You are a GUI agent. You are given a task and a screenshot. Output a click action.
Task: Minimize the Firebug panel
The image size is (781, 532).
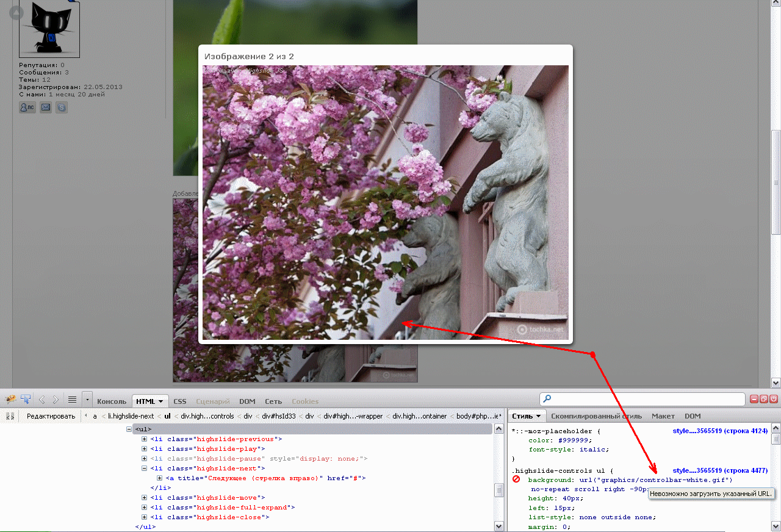point(754,399)
